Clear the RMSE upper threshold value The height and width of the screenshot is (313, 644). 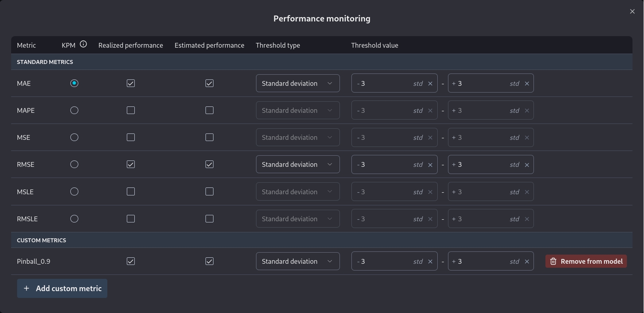(527, 165)
